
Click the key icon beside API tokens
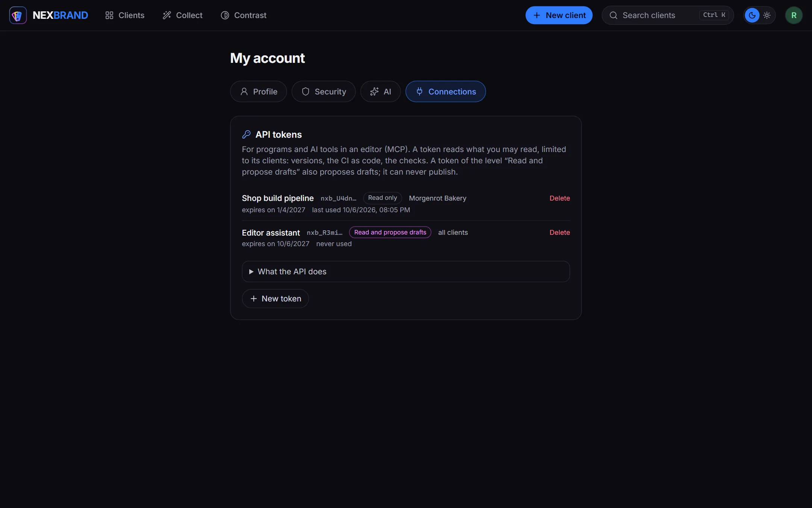[246, 134]
